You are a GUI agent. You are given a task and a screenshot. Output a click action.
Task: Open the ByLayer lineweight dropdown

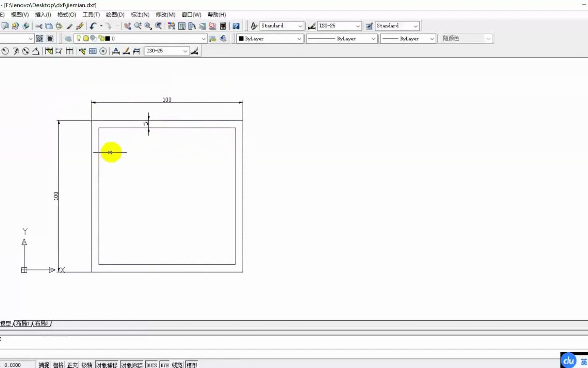tap(408, 39)
